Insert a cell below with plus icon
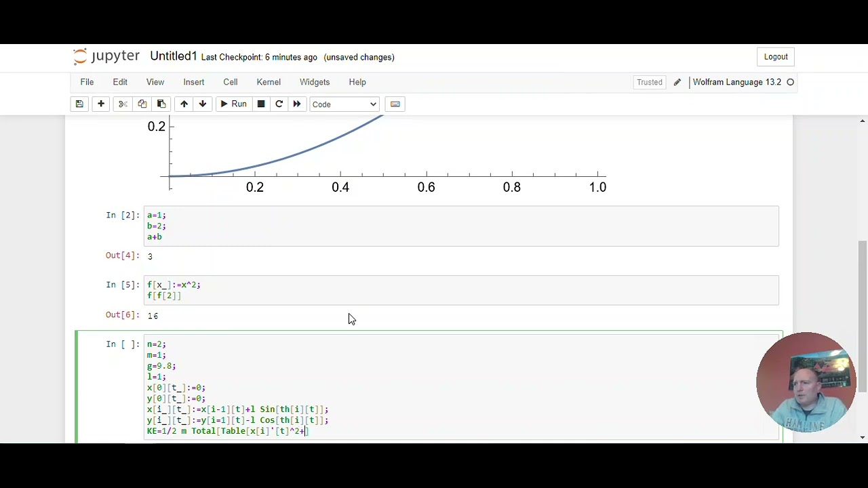This screenshot has height=488, width=868. point(101,104)
